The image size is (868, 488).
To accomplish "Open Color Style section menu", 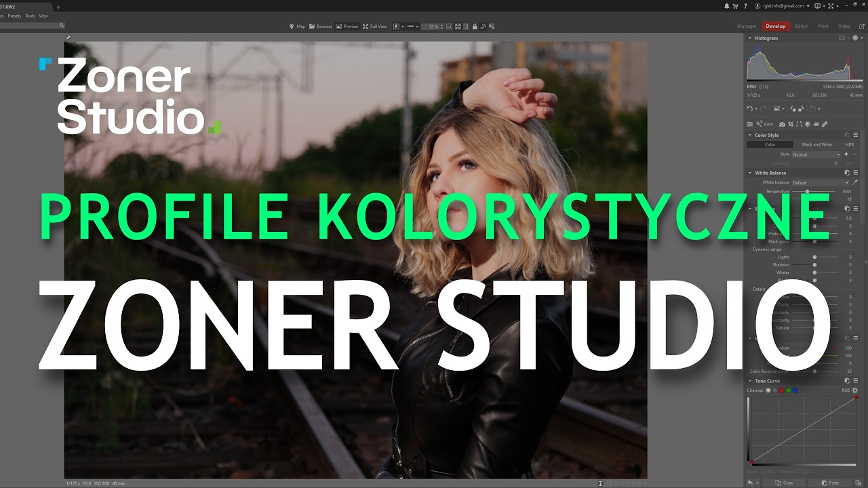I will point(856,135).
